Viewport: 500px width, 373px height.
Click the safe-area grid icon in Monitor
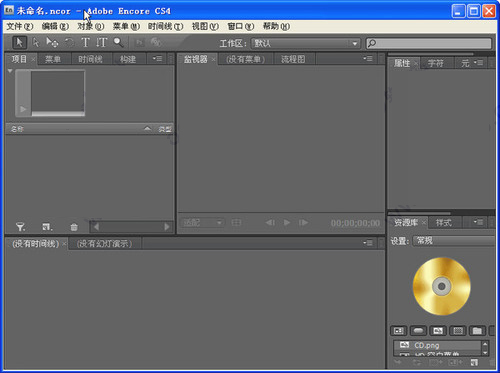coord(236,222)
